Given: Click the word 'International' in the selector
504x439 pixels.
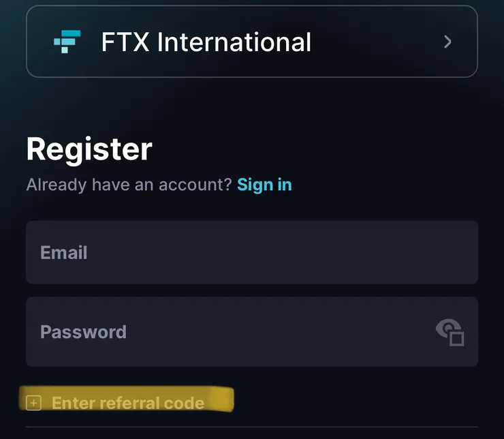Looking at the screenshot, I should pyautogui.click(x=234, y=42).
